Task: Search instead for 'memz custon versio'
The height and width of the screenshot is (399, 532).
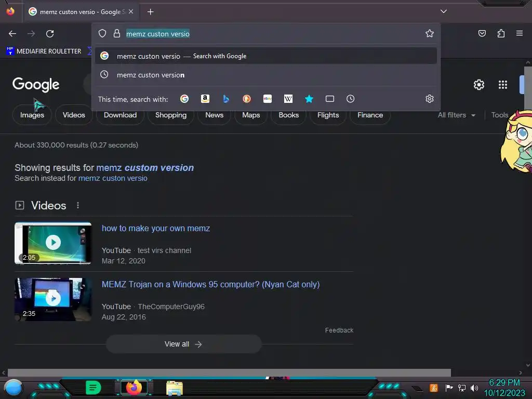Action: coord(113,178)
